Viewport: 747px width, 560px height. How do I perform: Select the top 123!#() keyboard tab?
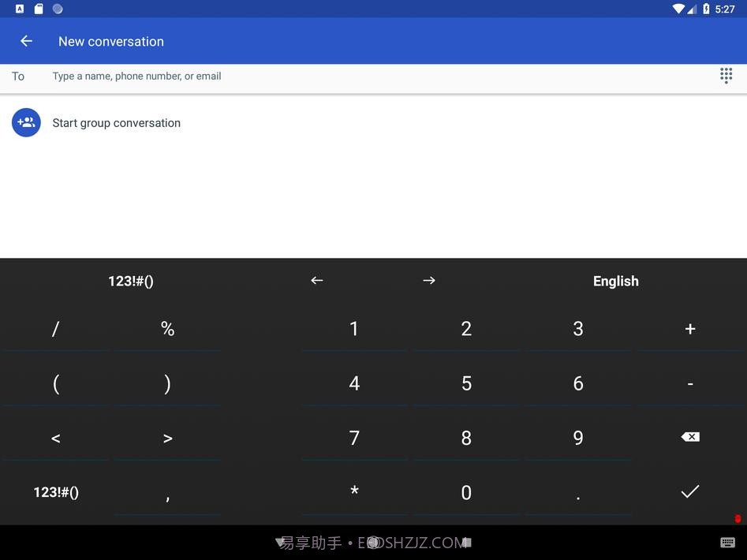pos(131,282)
